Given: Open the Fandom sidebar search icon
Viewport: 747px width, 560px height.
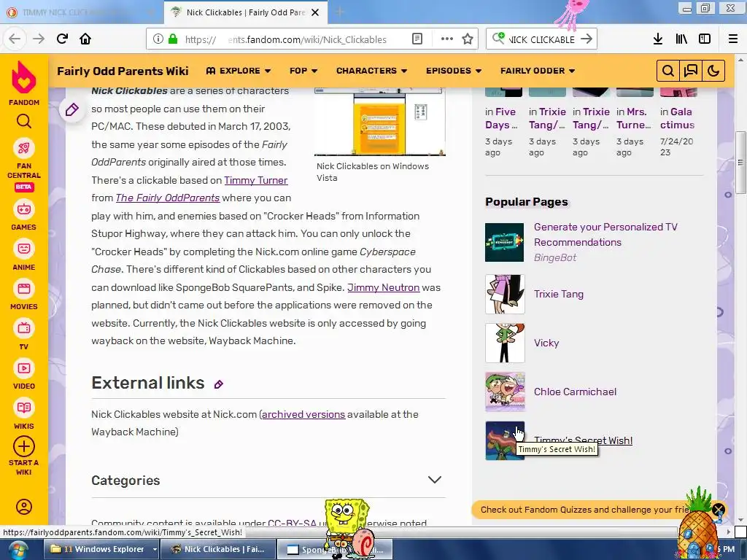Looking at the screenshot, I should [x=24, y=122].
